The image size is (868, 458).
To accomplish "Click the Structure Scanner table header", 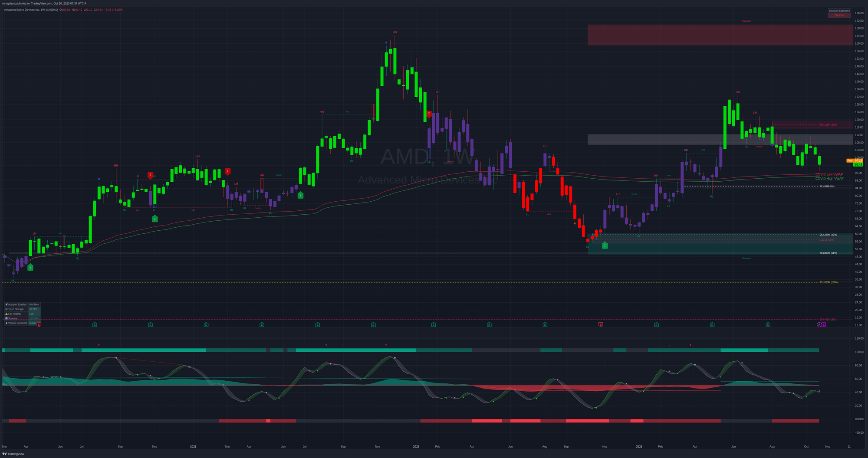I will pos(839,11).
